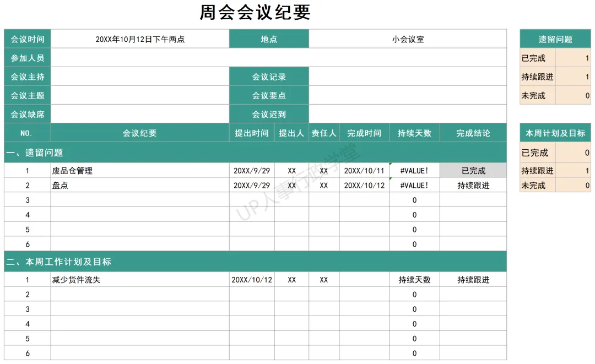Viewport: 595px width, 364px height.
Task: Select the 完成结论 column header
Action: [x=473, y=133]
